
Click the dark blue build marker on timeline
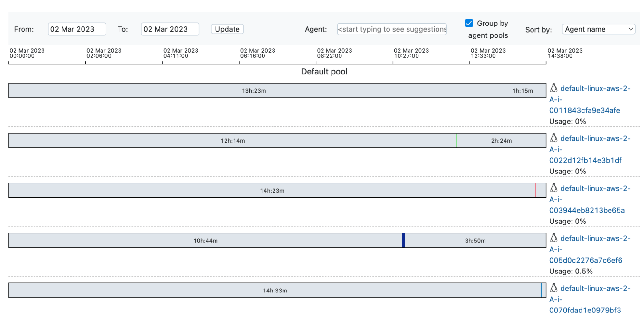tap(403, 241)
